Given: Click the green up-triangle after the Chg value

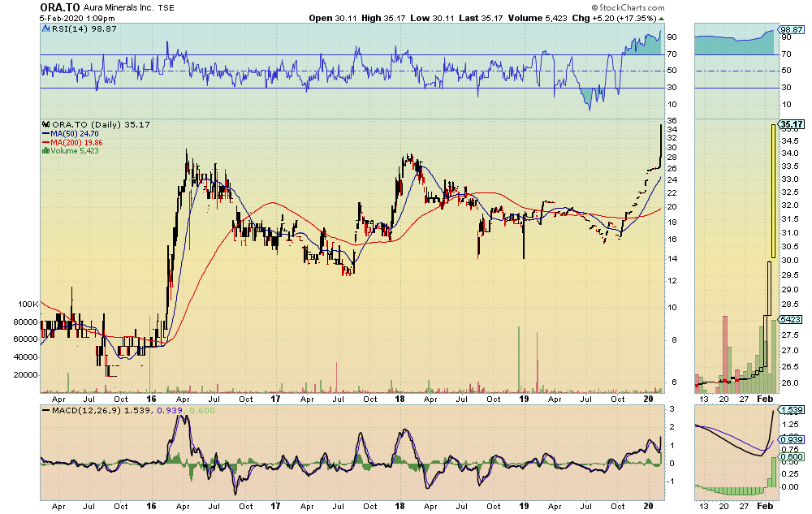Looking at the screenshot, I should (661, 18).
